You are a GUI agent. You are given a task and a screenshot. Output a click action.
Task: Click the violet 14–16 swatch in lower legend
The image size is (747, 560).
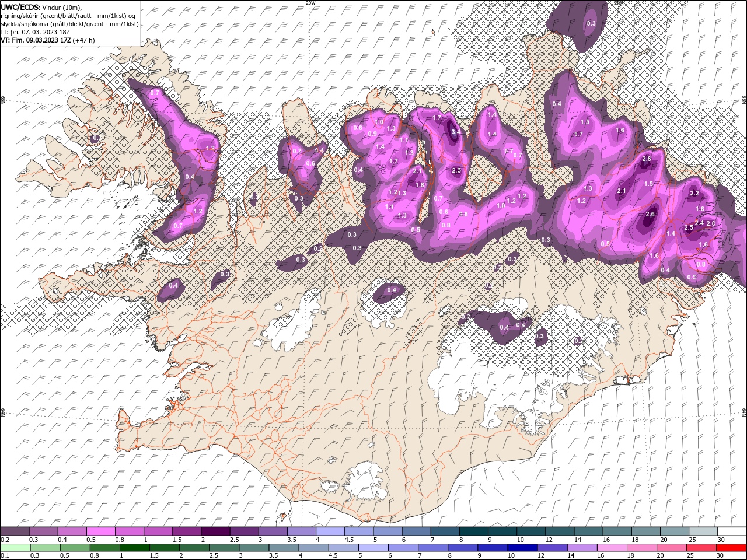point(582,548)
